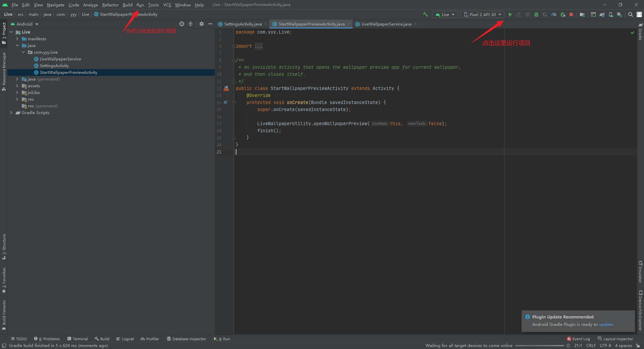Open the Run menu
This screenshot has height=349, width=644.
click(140, 5)
